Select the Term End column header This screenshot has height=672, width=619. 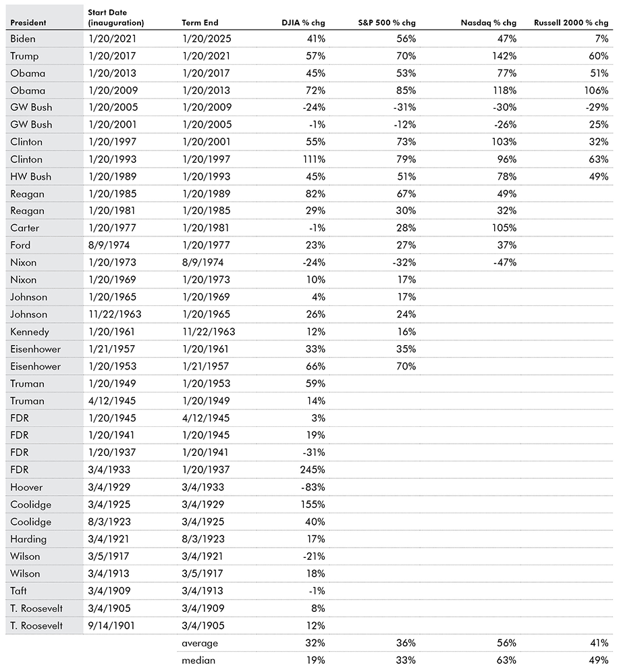(x=200, y=22)
